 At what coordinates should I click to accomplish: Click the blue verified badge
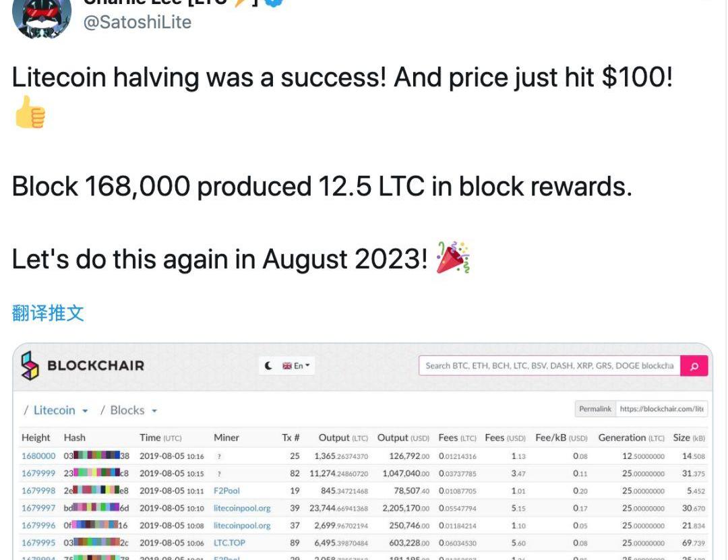(x=274, y=2)
